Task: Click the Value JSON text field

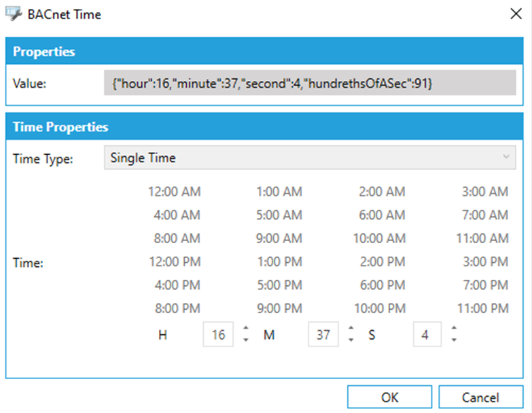Action: tap(310, 84)
